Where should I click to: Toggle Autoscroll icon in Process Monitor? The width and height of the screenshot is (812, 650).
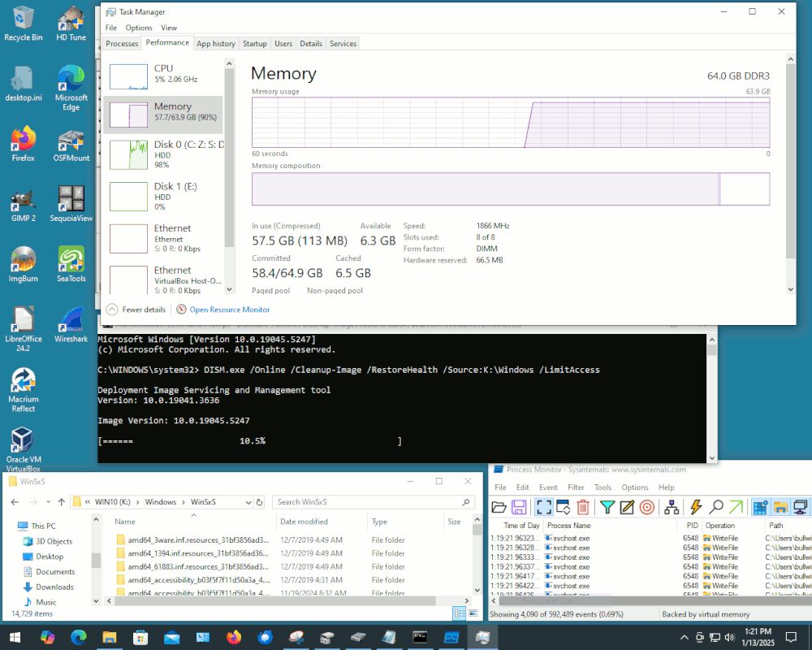563,507
